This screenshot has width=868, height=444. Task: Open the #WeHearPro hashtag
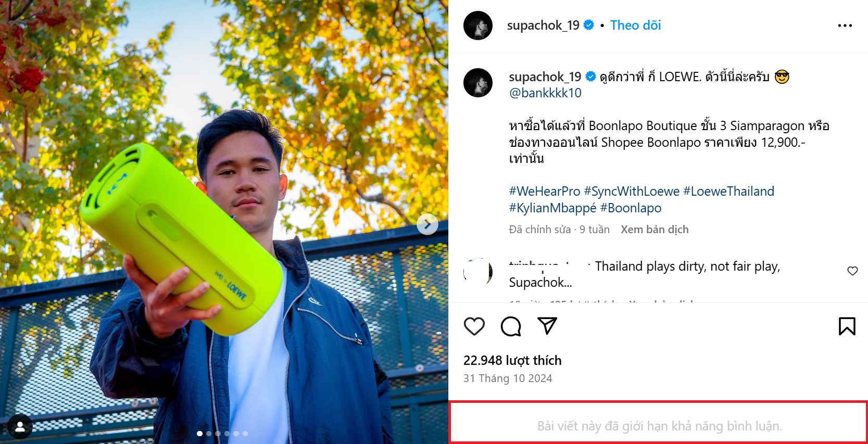pyautogui.click(x=544, y=192)
